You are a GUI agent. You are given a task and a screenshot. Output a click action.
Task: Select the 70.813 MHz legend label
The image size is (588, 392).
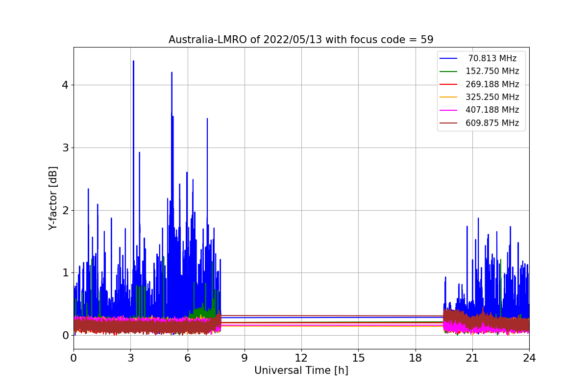(492, 58)
